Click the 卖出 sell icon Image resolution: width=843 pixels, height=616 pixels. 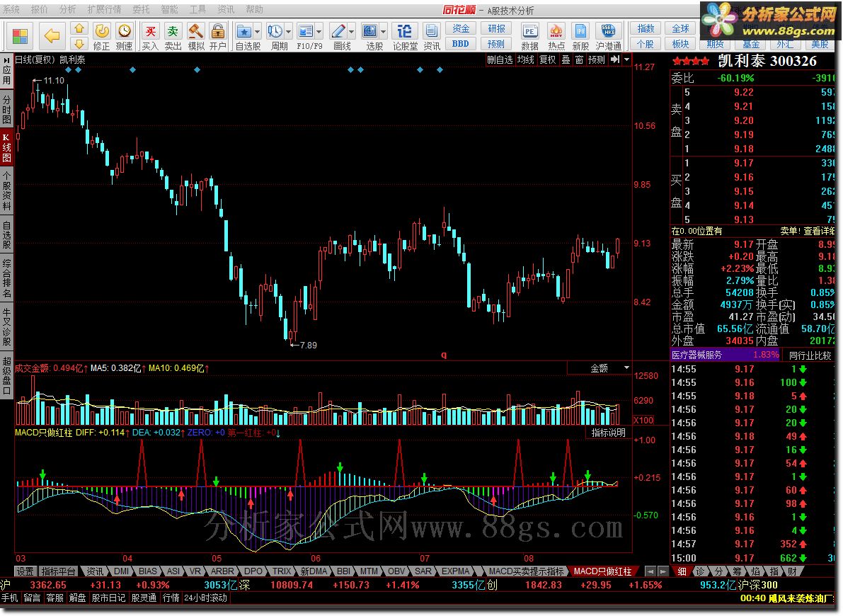click(173, 37)
